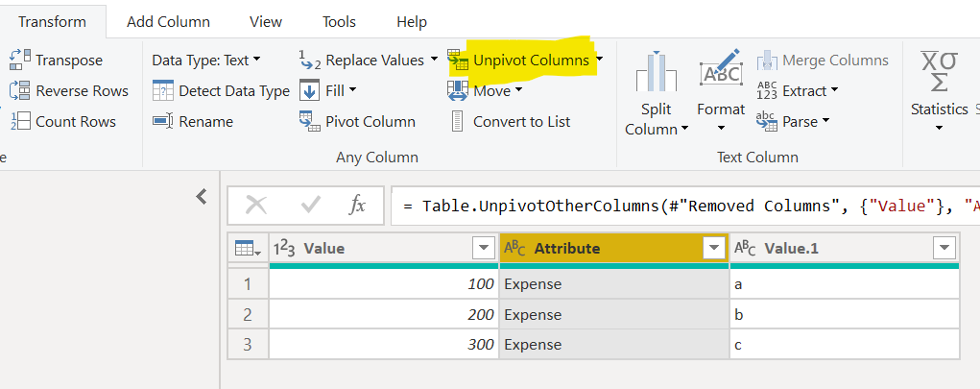Screen dimensions: 980x389
Task: Click the Pivot Column icon
Action: (x=310, y=121)
